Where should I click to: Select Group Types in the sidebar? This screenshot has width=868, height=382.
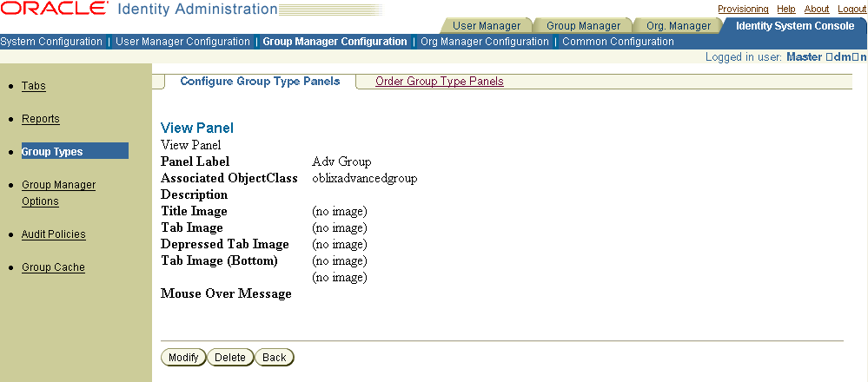click(75, 151)
